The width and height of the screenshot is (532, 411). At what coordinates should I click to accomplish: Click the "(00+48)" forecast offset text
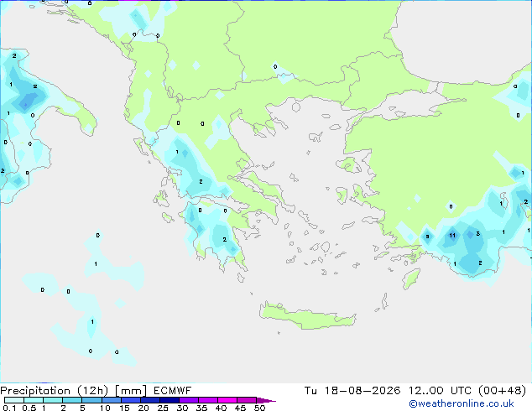tap(502, 391)
